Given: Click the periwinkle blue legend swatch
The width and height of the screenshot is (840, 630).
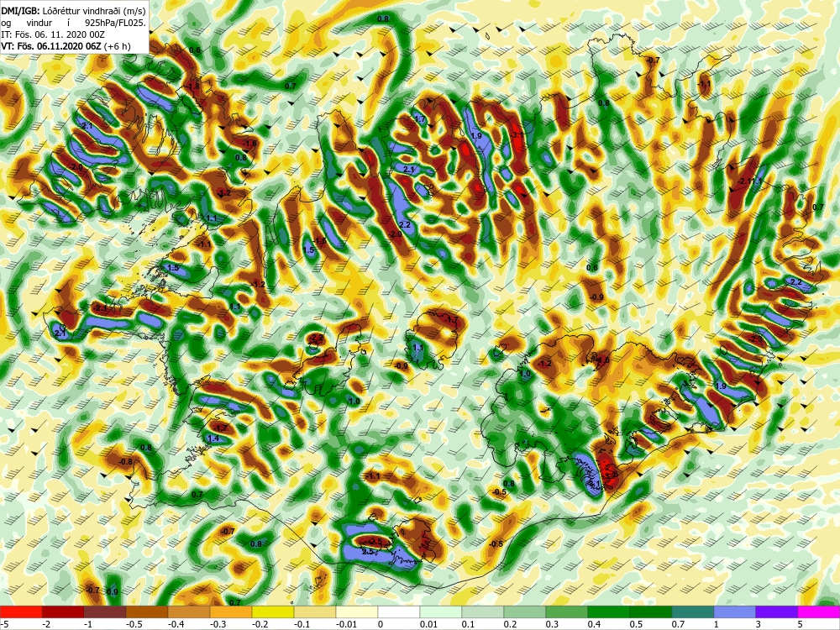Looking at the screenshot, I should tap(735, 612).
